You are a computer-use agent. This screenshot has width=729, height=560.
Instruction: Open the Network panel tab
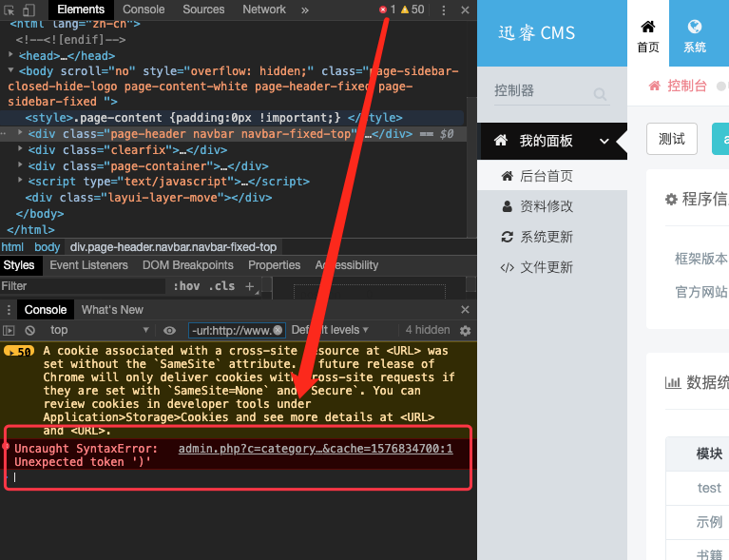point(264,10)
